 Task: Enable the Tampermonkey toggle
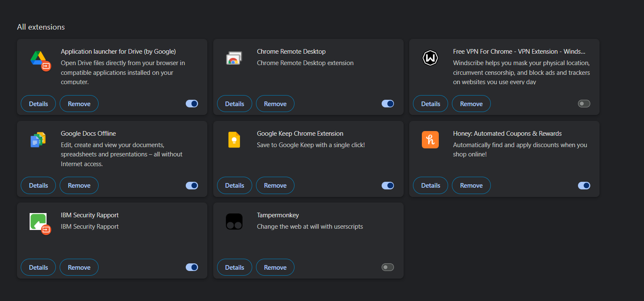coord(388,267)
